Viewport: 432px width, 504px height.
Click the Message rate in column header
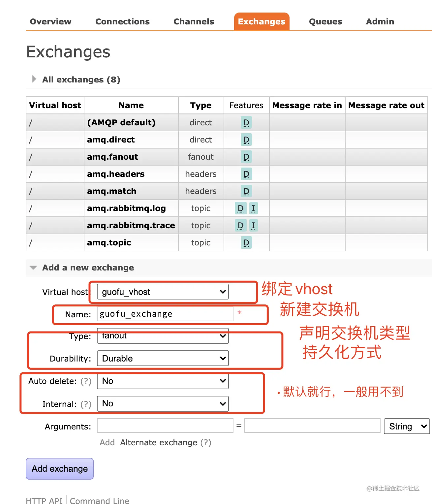[307, 105]
